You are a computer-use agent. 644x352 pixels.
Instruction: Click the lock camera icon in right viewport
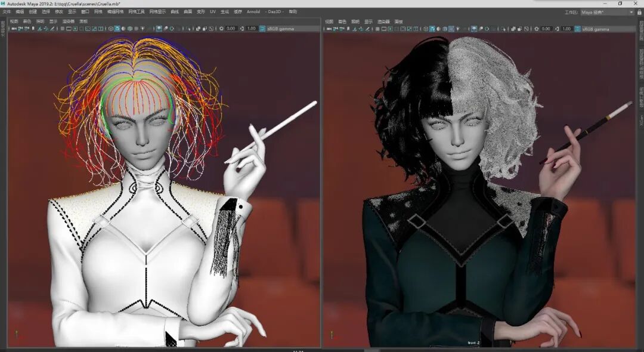[x=336, y=29]
